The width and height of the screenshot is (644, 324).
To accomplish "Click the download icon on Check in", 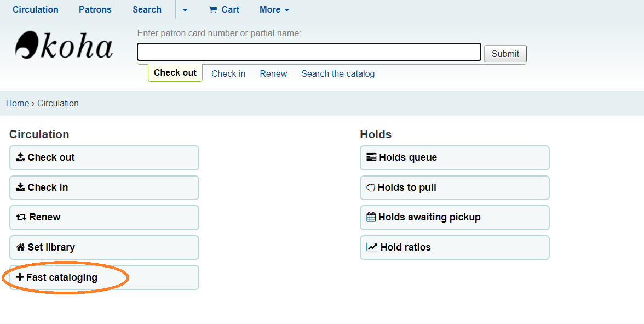I will pyautogui.click(x=19, y=187).
